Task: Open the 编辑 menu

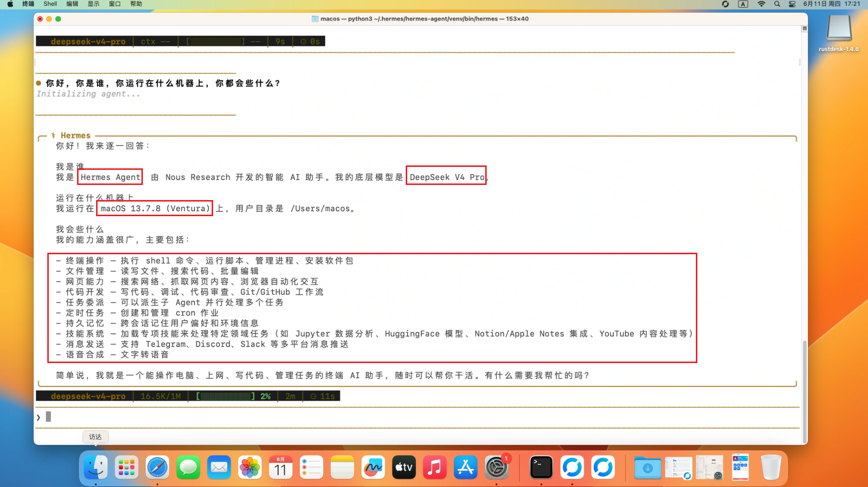Action: pyautogui.click(x=72, y=4)
